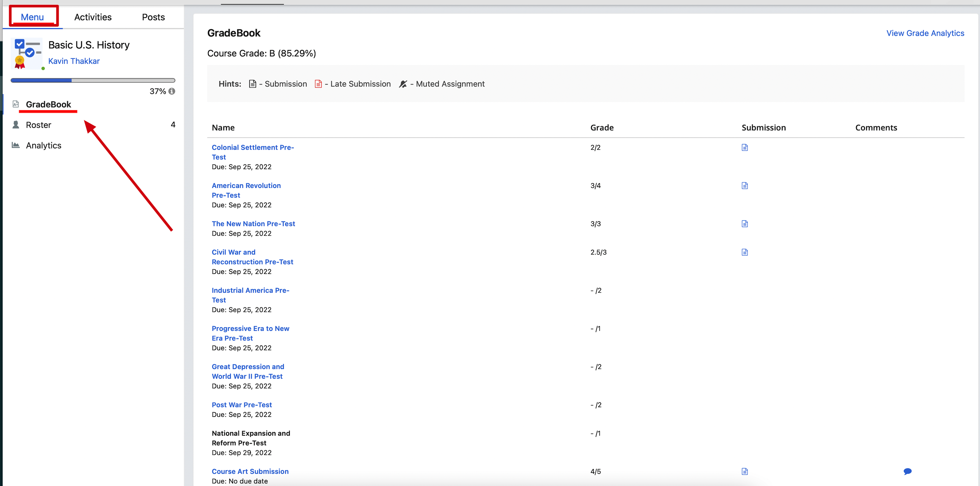Click the 2.5/3 grade value
This screenshot has width=980, height=486.
coord(598,253)
